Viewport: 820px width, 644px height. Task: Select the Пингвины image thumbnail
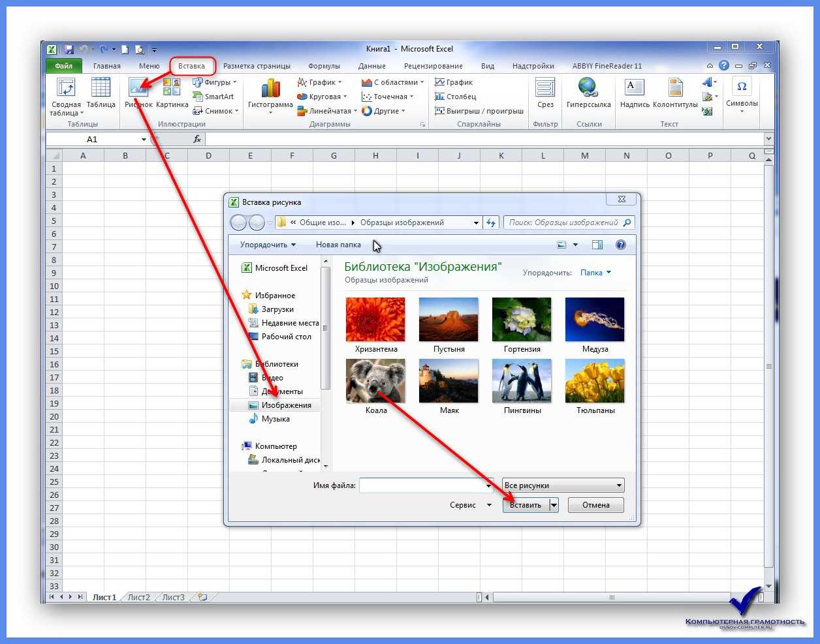coord(522,380)
